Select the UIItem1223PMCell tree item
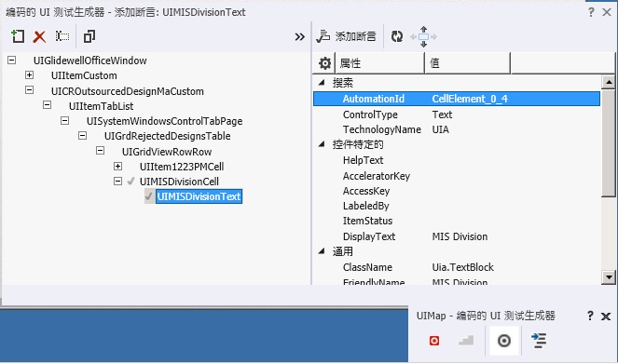Screen dimensions: 618x364 (x=182, y=167)
